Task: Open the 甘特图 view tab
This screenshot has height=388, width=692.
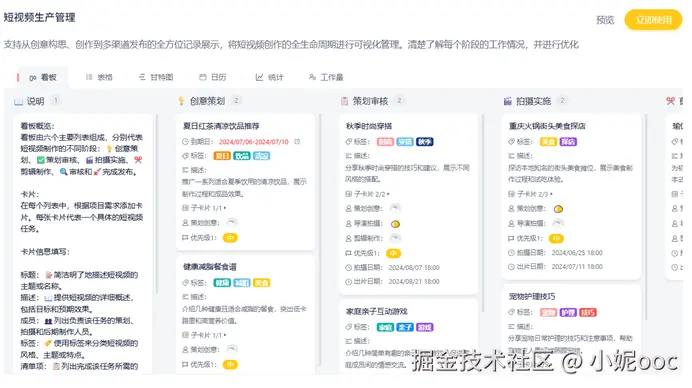Action: [x=156, y=77]
